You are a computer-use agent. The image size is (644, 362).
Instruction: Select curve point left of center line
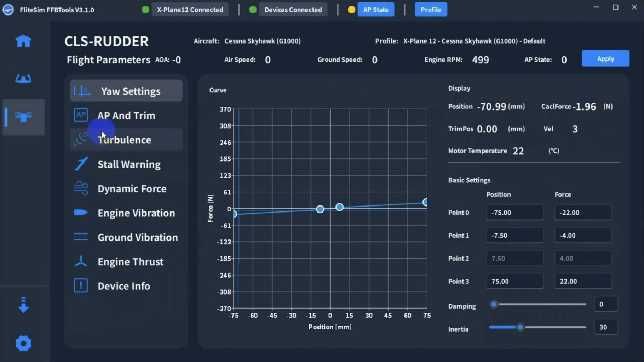tap(320, 209)
